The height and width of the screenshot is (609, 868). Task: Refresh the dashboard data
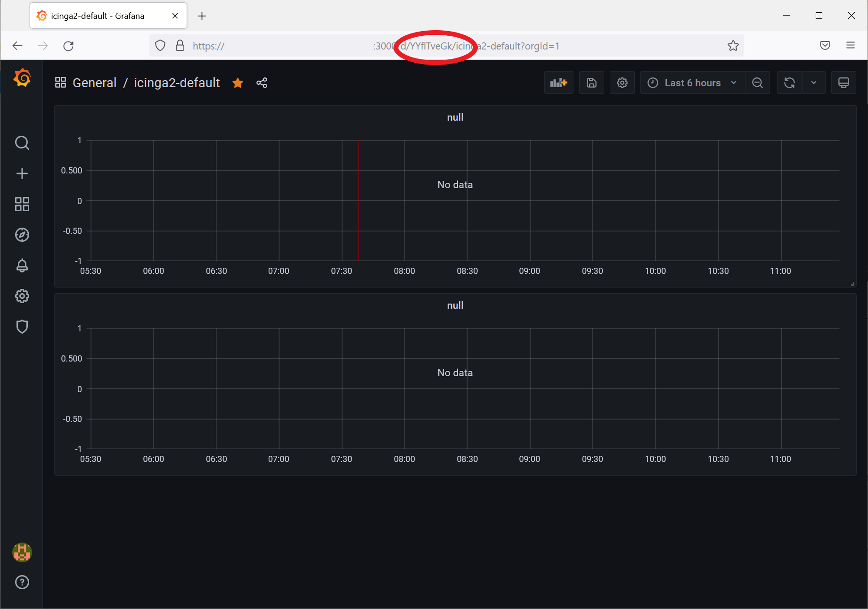[x=789, y=82]
